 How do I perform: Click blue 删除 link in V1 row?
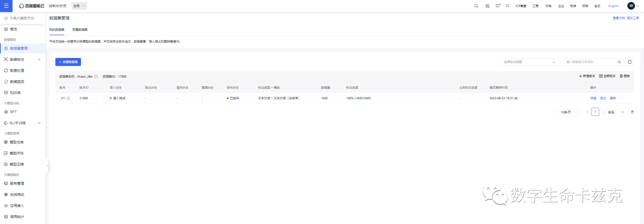point(613,99)
